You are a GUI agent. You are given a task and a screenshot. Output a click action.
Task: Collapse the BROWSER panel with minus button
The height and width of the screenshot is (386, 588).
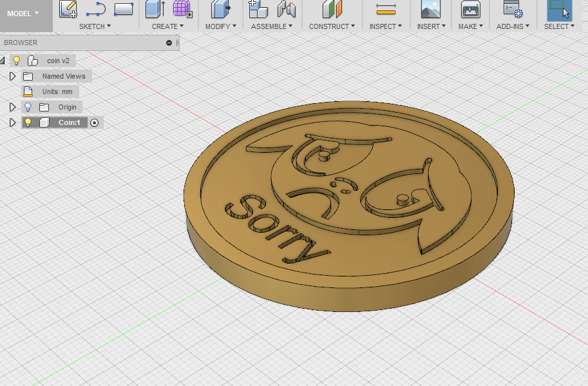[x=169, y=43]
